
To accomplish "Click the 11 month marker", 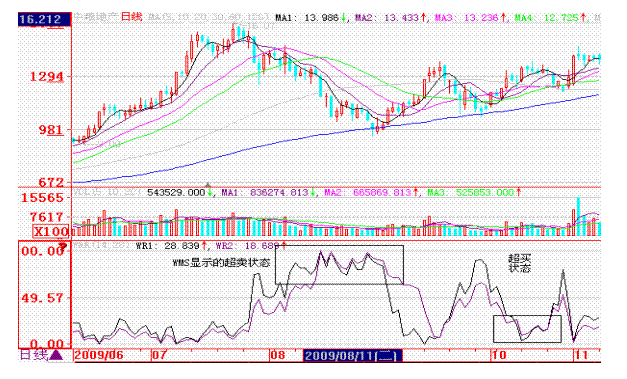I will [581, 355].
